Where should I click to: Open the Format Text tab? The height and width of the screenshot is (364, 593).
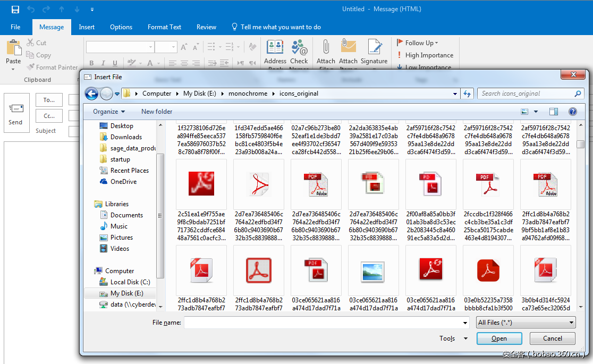coord(164,27)
